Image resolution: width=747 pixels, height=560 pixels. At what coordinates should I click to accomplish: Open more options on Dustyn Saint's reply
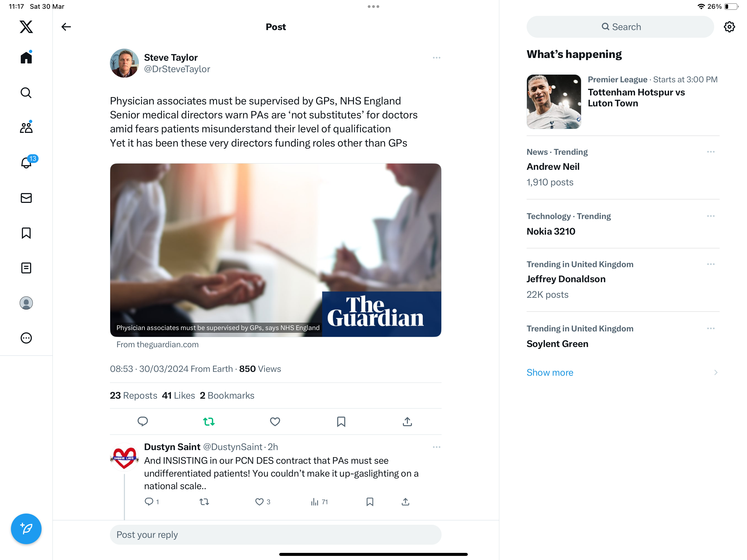tap(436, 447)
